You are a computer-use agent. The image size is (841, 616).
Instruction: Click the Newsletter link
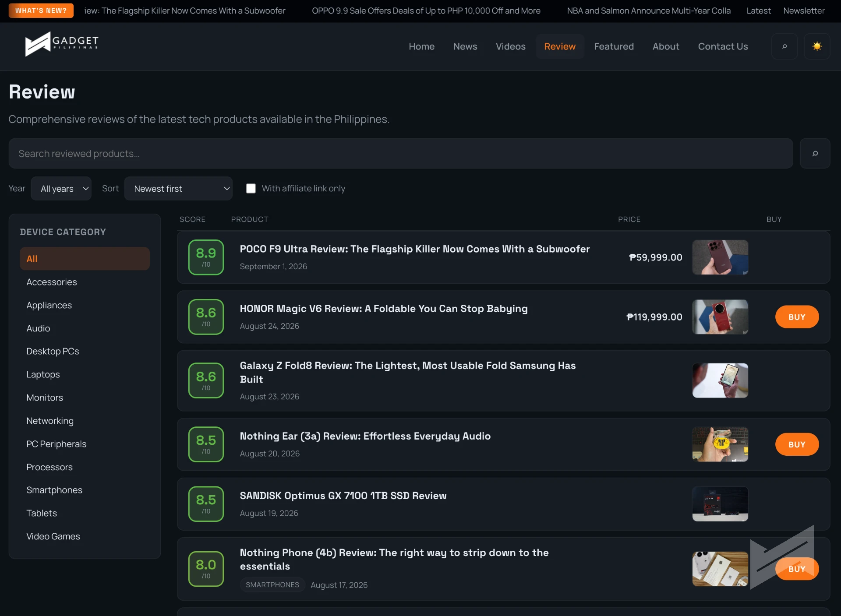point(804,11)
